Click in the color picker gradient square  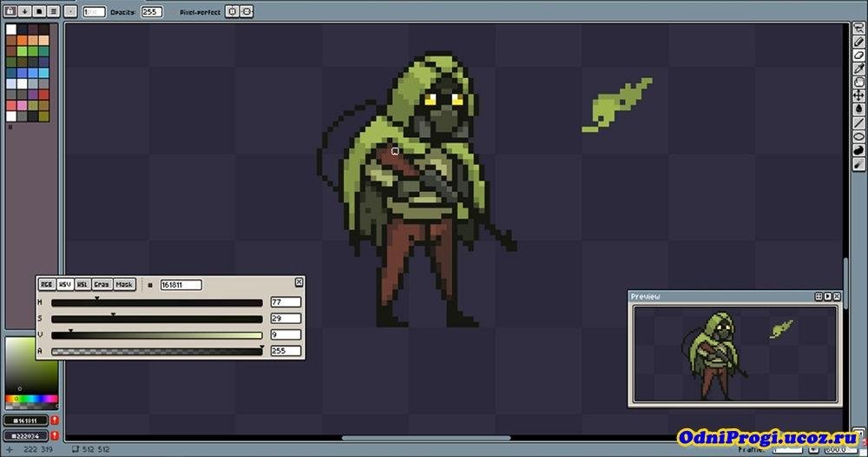point(31,366)
